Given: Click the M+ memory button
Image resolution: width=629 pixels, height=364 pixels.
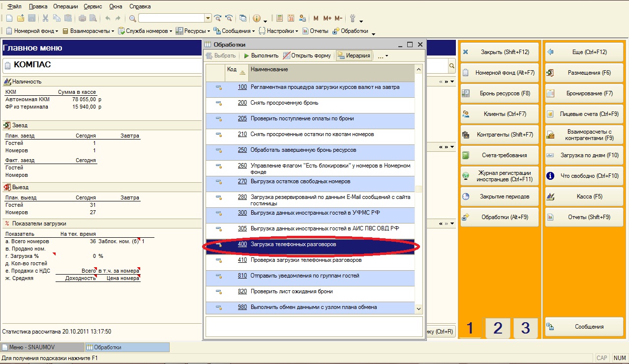Looking at the screenshot, I should click(327, 18).
